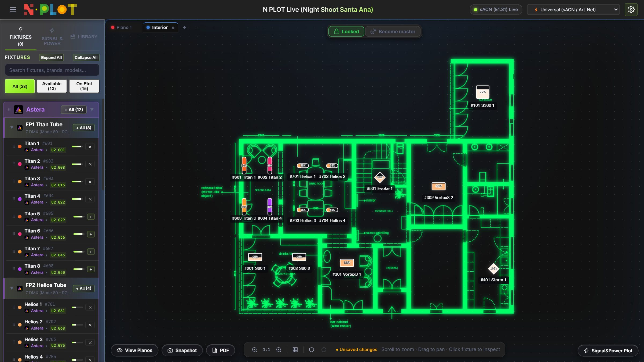
Task: Select the #302 Vortex8 2 fixture icon
Action: point(438,186)
